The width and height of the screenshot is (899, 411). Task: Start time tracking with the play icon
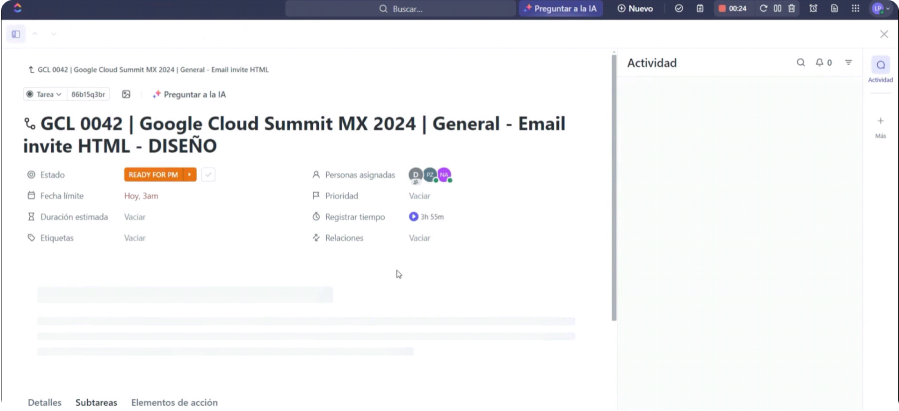[x=413, y=217]
